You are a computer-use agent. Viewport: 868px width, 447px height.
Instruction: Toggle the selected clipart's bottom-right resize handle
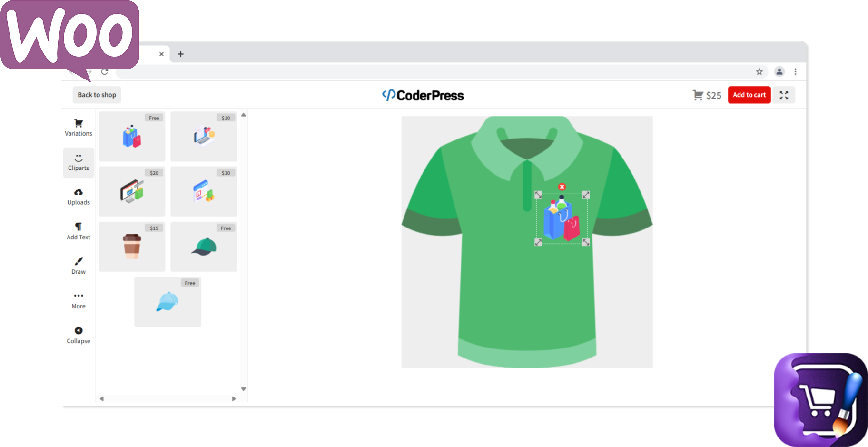click(586, 243)
